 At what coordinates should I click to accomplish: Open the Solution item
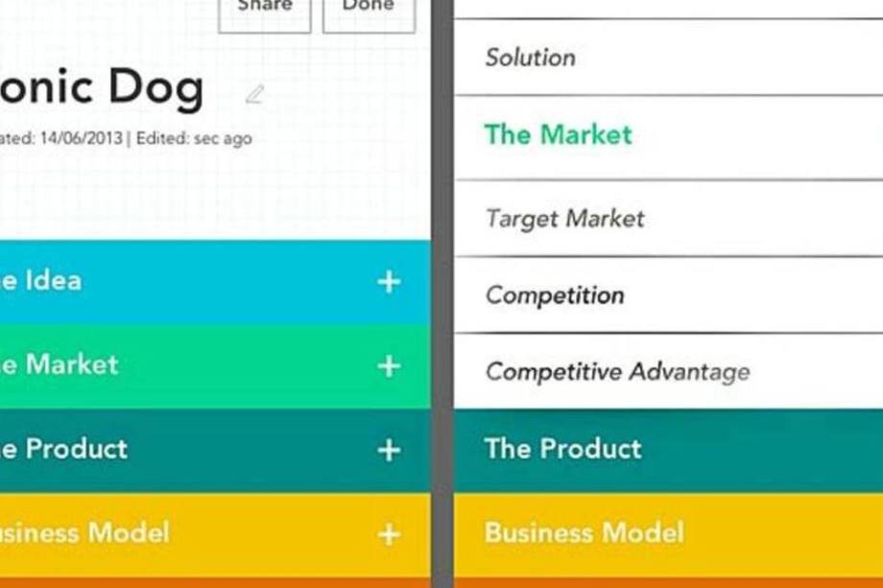[668, 58]
